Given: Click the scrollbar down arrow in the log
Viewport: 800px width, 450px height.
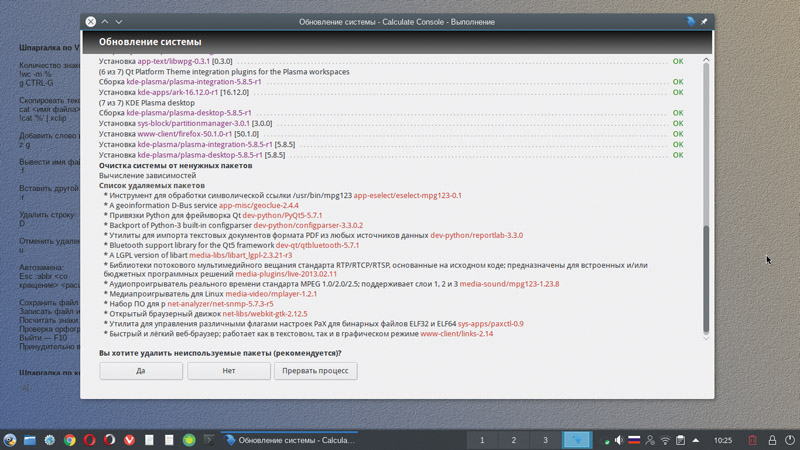Looking at the screenshot, I should click(706, 337).
